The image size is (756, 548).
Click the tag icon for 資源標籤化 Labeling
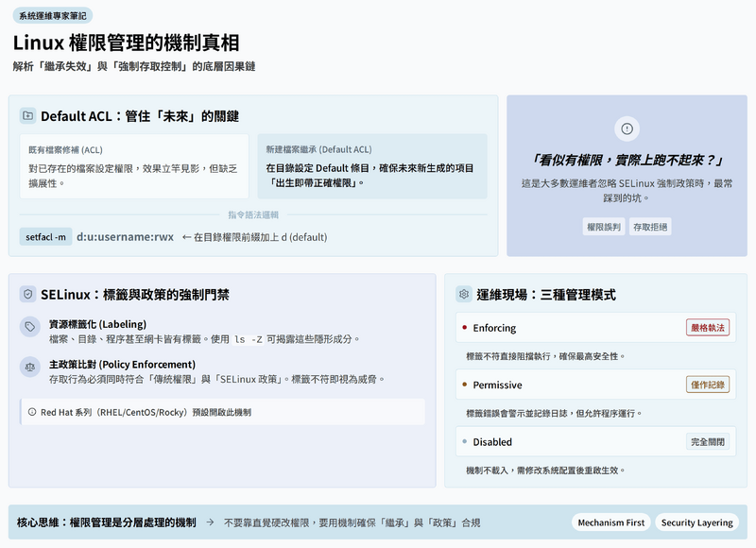coord(31,326)
